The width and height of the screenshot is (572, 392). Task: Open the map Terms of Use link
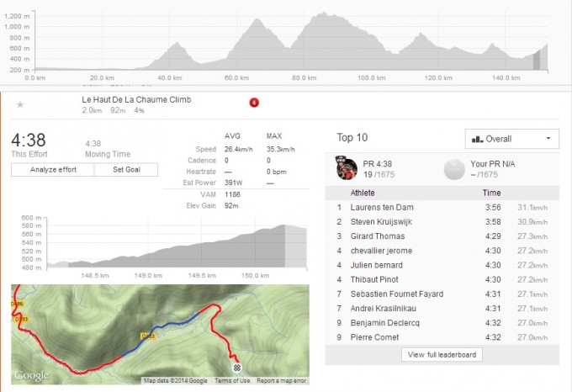(231, 381)
